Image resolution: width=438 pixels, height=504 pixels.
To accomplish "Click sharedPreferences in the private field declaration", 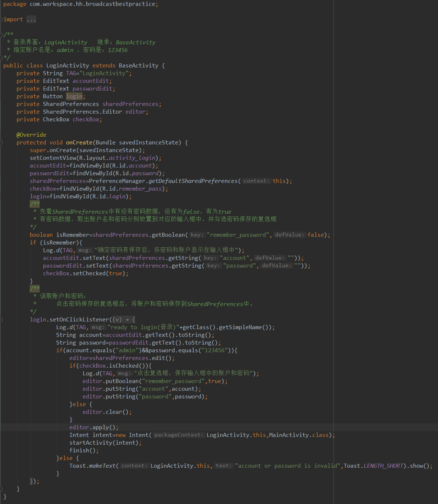I will tap(130, 104).
